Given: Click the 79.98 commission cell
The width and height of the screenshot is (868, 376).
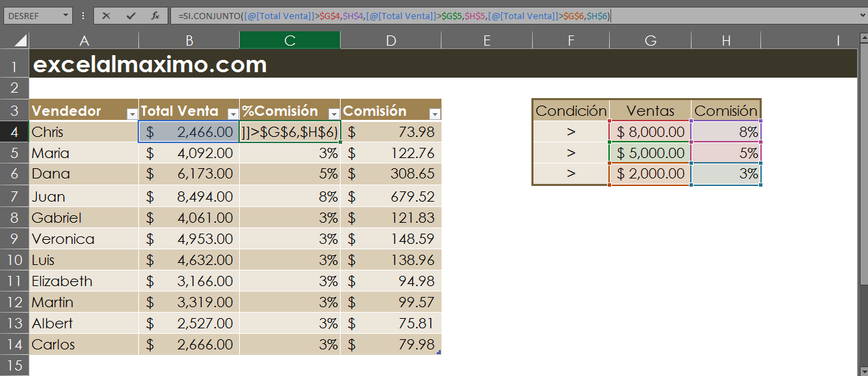Looking at the screenshot, I should (390, 345).
